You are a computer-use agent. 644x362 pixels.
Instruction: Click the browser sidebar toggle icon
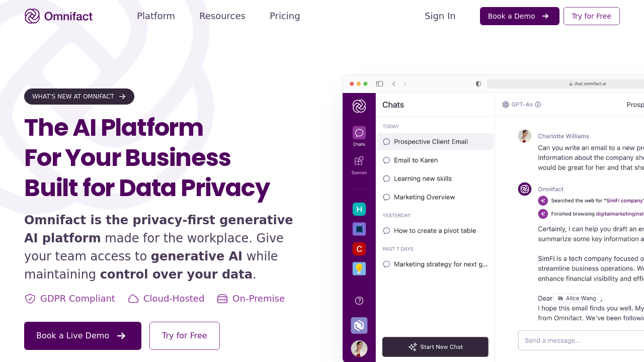(x=380, y=84)
